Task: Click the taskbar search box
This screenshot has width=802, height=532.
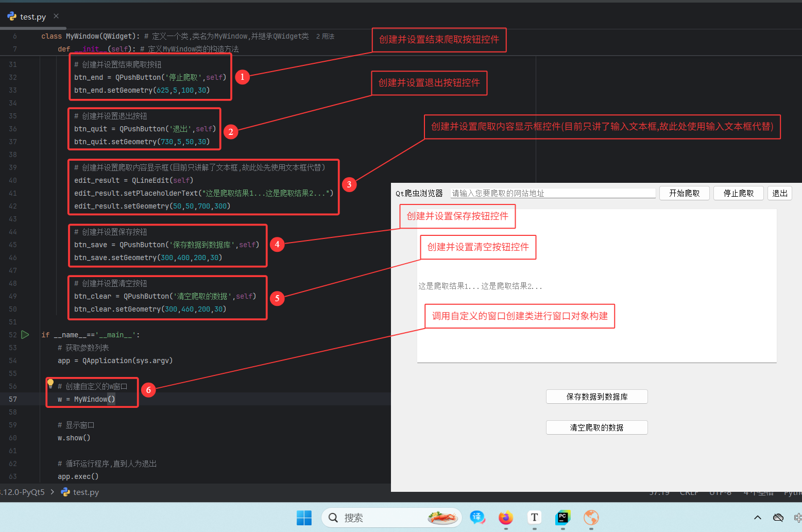Action: pos(391,518)
